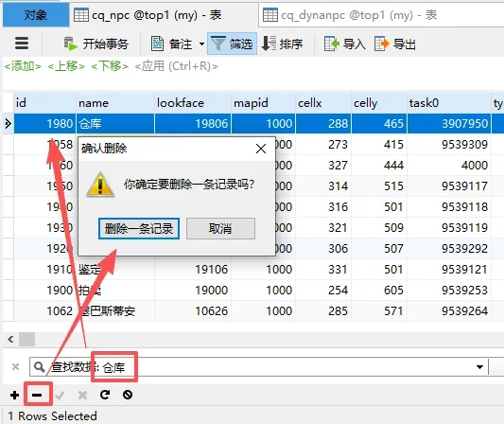Click the mapid column header
This screenshot has width=504, height=424.
pyautogui.click(x=263, y=103)
